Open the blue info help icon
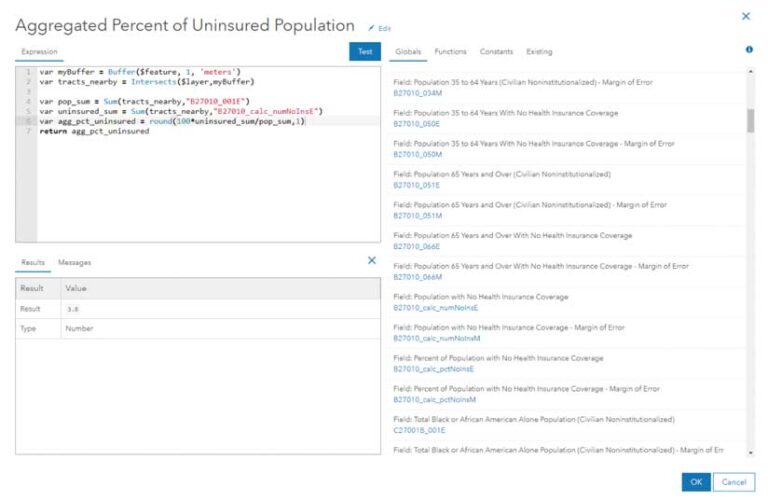This screenshot has width=768, height=501. point(749,49)
